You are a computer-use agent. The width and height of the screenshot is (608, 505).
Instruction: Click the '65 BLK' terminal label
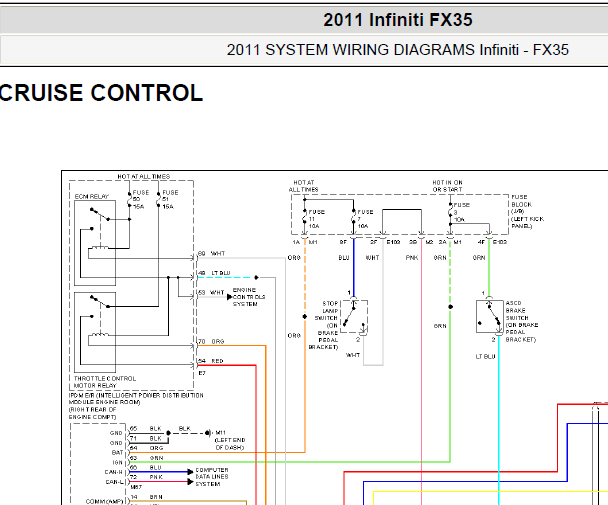click(x=146, y=429)
